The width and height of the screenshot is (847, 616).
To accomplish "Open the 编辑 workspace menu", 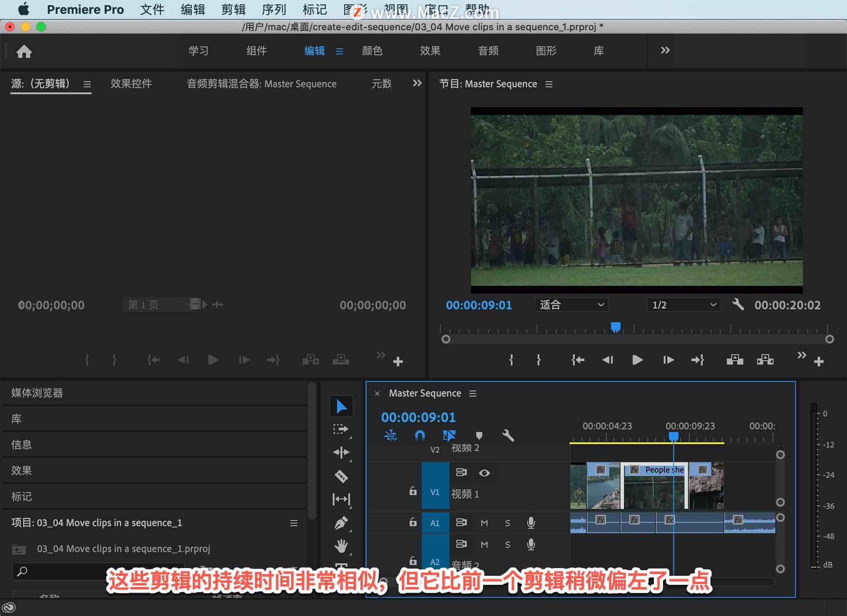I will pyautogui.click(x=339, y=52).
